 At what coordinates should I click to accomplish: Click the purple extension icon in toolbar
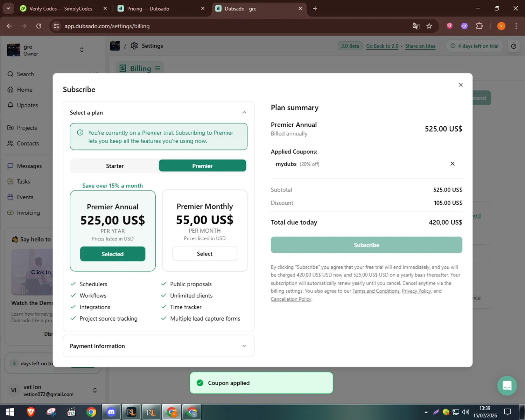(x=464, y=26)
